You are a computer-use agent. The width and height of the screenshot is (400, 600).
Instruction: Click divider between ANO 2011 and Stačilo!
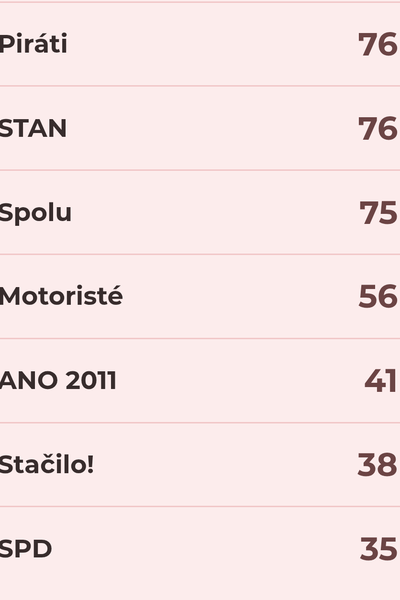point(200,423)
